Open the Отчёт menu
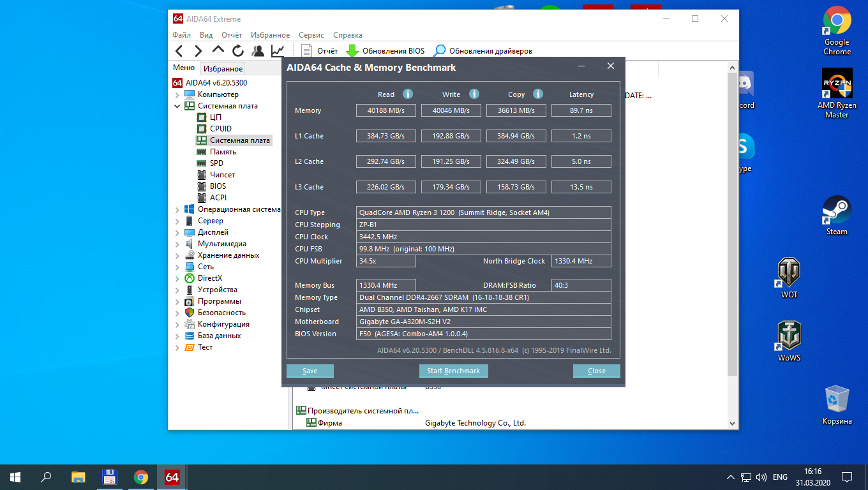Viewport: 868px width, 490px height. point(232,35)
